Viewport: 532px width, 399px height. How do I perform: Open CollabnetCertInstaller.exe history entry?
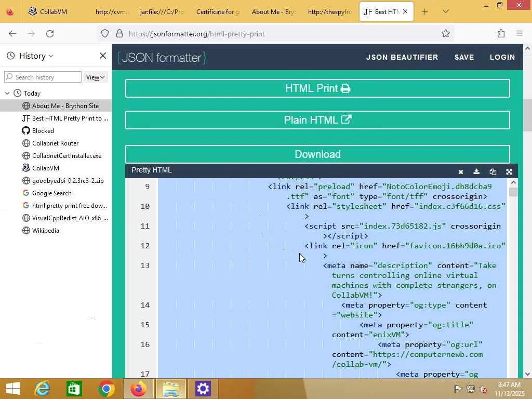tap(56, 156)
